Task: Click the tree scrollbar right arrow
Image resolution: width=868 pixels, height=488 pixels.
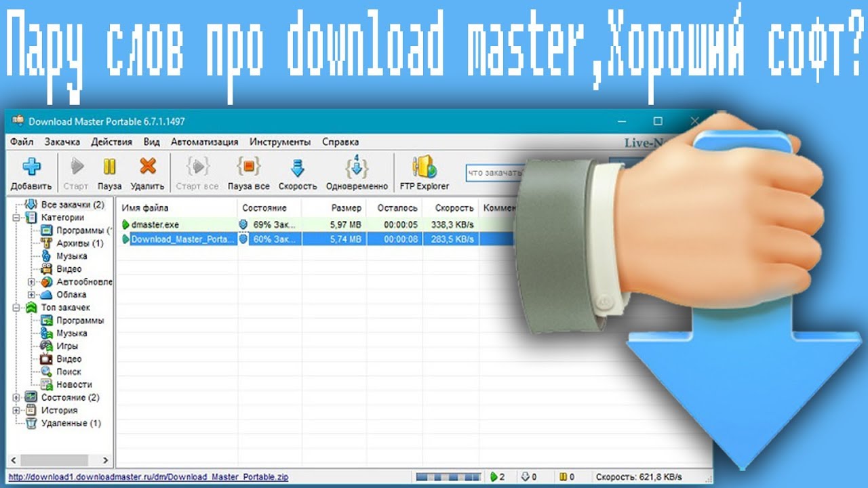Action: 106,460
